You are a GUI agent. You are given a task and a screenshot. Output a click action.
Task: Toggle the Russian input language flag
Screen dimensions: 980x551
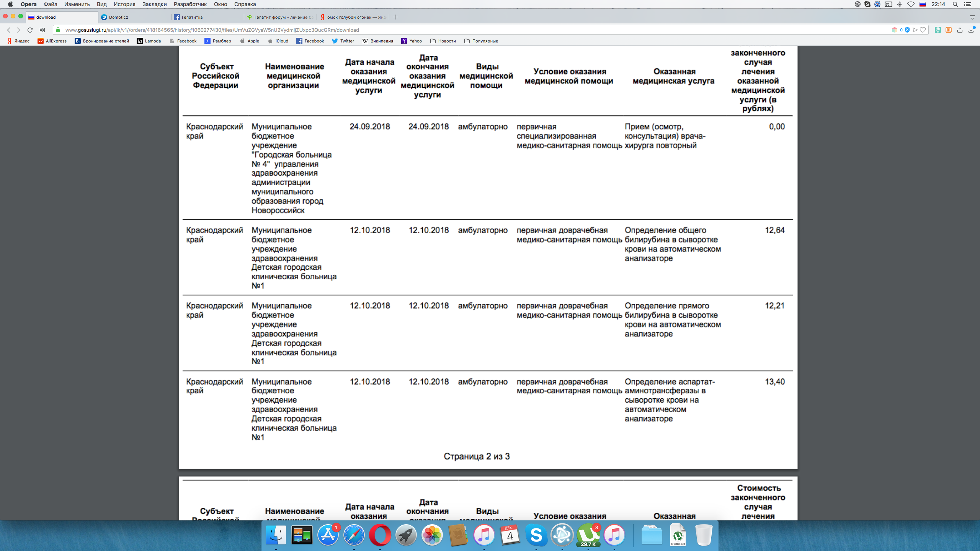click(923, 4)
